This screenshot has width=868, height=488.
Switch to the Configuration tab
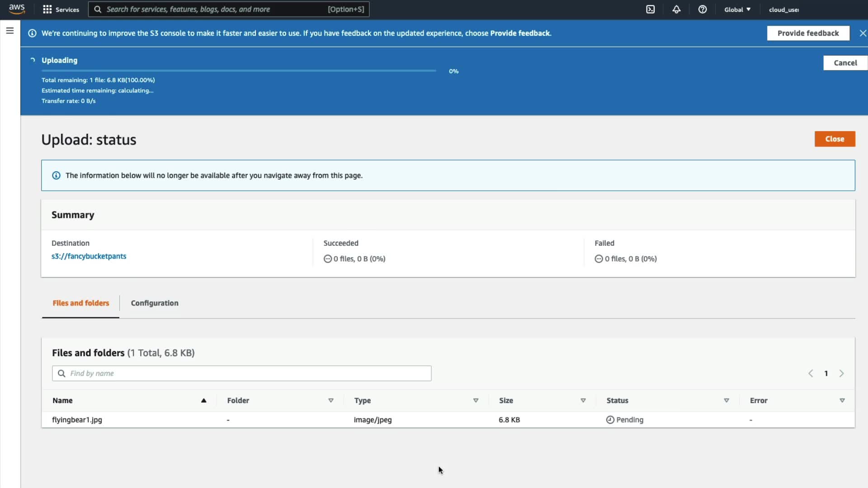click(155, 303)
